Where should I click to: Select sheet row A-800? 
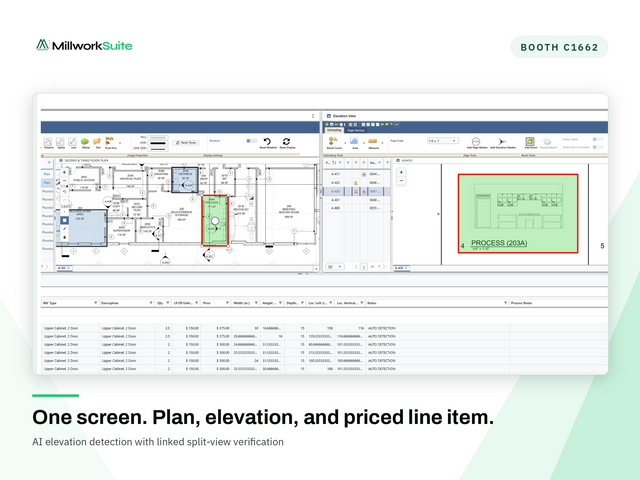(357, 208)
